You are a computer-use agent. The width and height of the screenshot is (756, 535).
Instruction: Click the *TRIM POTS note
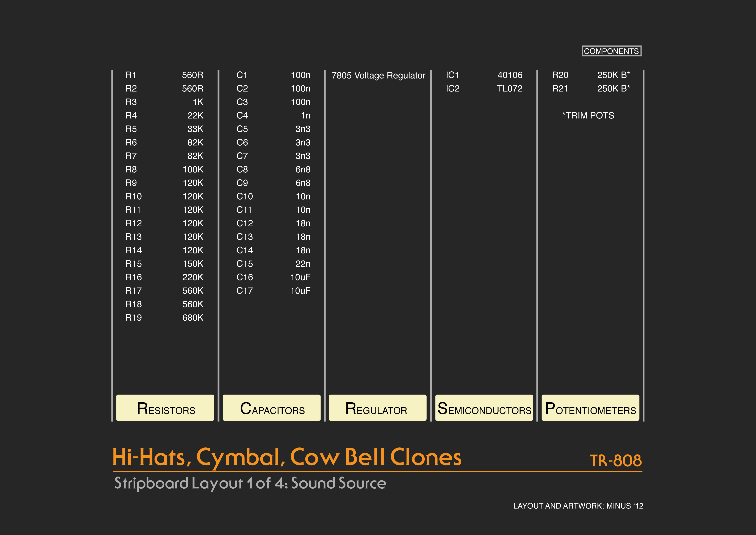tap(588, 116)
